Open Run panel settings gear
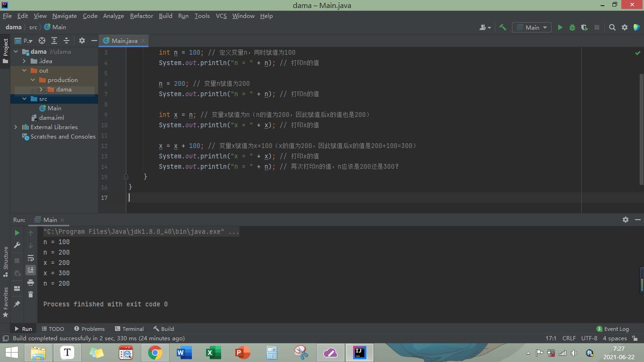This screenshot has width=644, height=362. pyautogui.click(x=626, y=220)
